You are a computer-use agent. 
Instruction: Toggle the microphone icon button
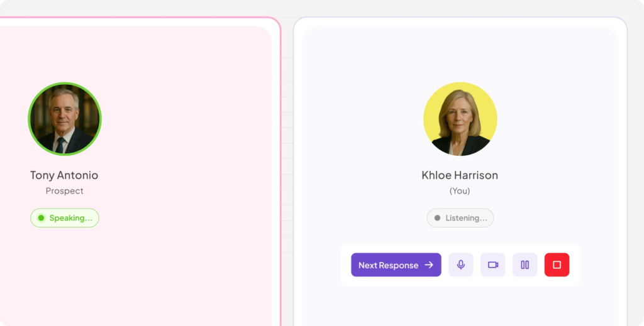pyautogui.click(x=461, y=265)
